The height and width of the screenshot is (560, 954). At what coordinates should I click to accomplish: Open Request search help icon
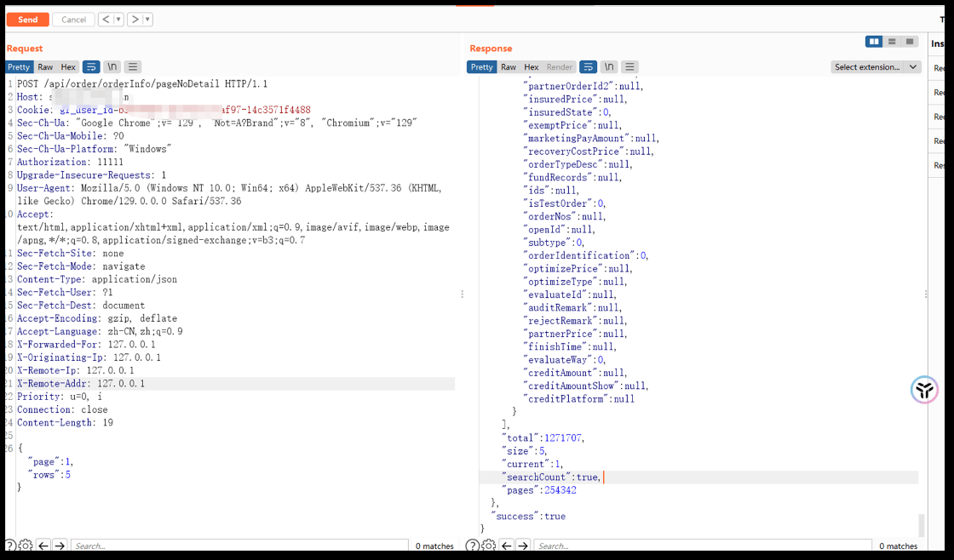[x=10, y=546]
